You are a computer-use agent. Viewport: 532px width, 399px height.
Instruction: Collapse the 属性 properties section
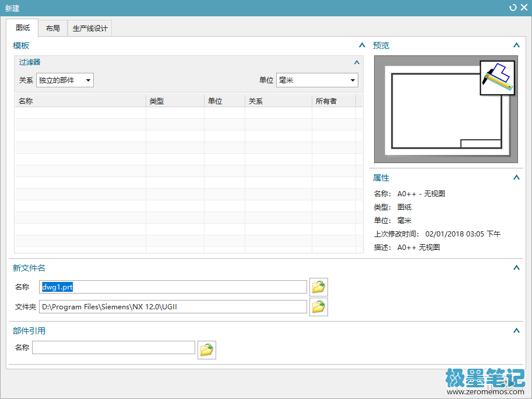(516, 178)
